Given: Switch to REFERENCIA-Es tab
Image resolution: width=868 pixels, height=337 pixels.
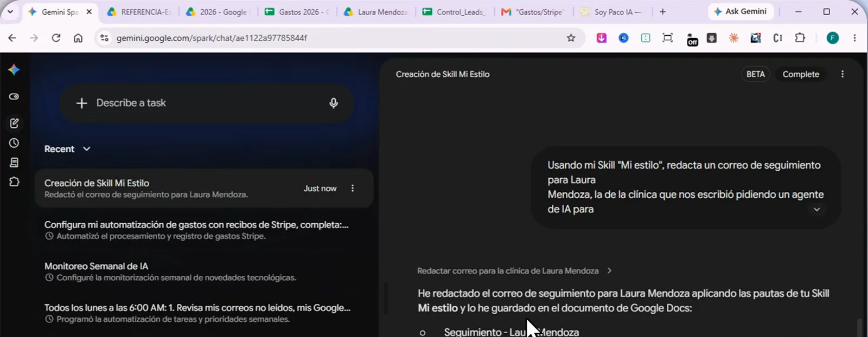Looking at the screenshot, I should (x=138, y=11).
